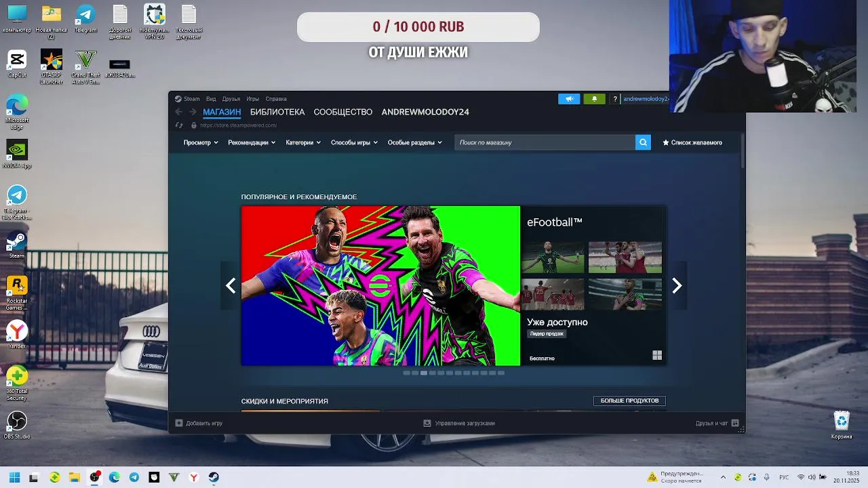Open Список желаемого wishlist

coord(692,142)
